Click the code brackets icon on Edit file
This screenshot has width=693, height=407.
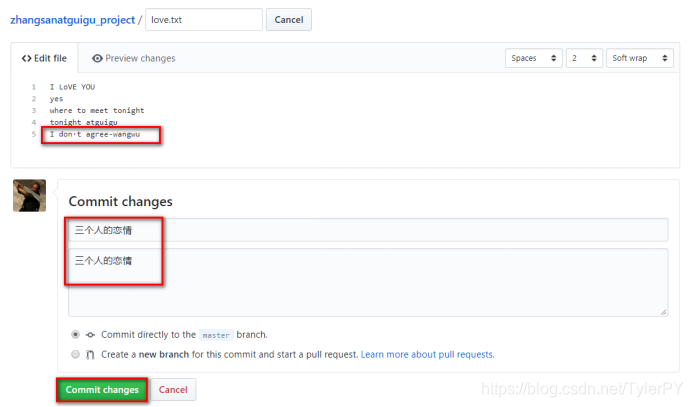[27, 58]
